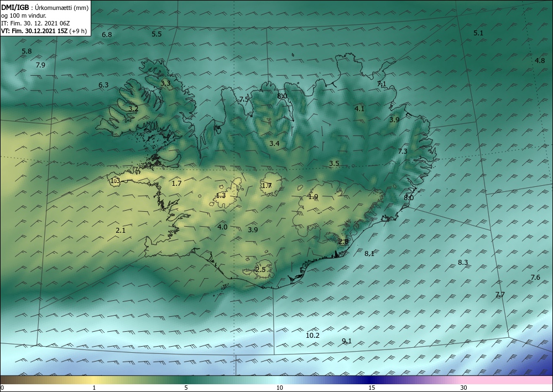The width and height of the screenshot is (553, 392).
Task: Click the valid time "VT: Fim. 30.12.2021 15Z"
Action: tap(35, 31)
